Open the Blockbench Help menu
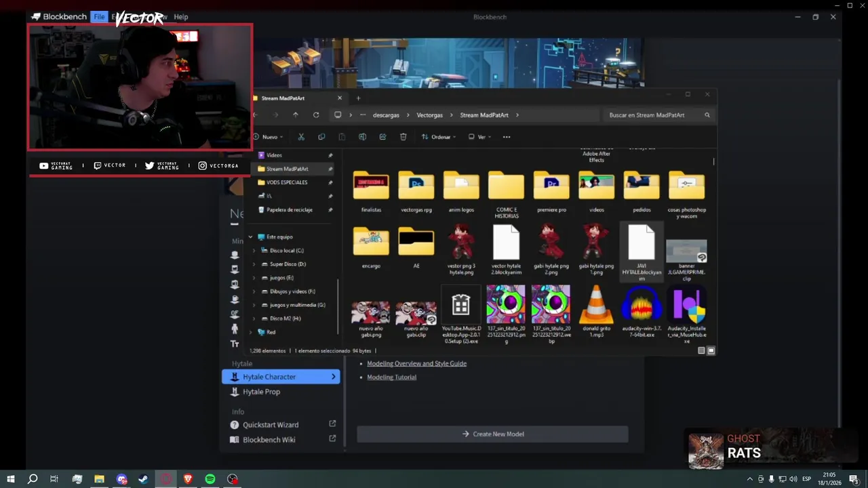Viewport: 868px width, 488px height. (180, 17)
